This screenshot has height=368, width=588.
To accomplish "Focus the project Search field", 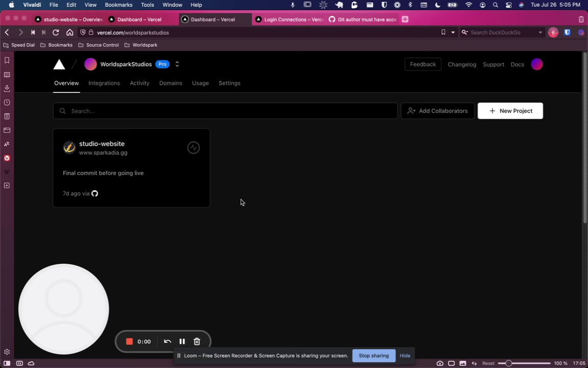I will 225,111.
